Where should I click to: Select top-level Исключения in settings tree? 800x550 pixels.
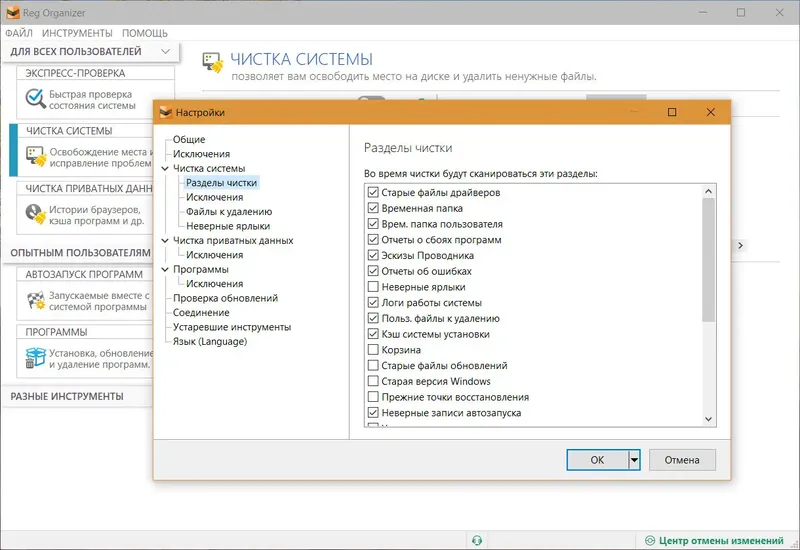[x=201, y=154]
